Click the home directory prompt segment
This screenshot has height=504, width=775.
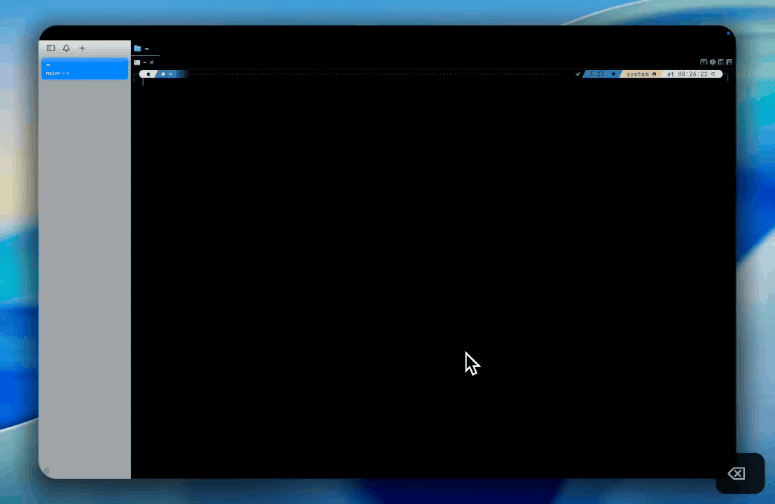tap(168, 74)
